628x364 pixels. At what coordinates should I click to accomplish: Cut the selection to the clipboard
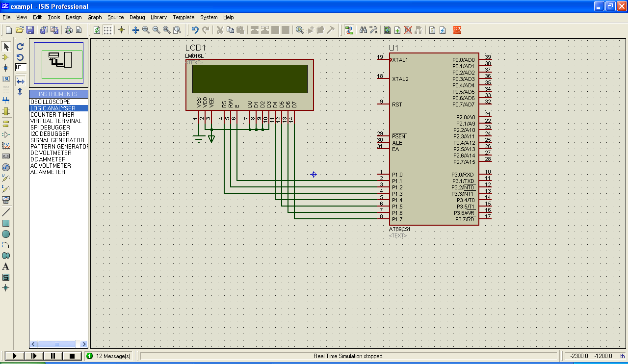pos(220,30)
